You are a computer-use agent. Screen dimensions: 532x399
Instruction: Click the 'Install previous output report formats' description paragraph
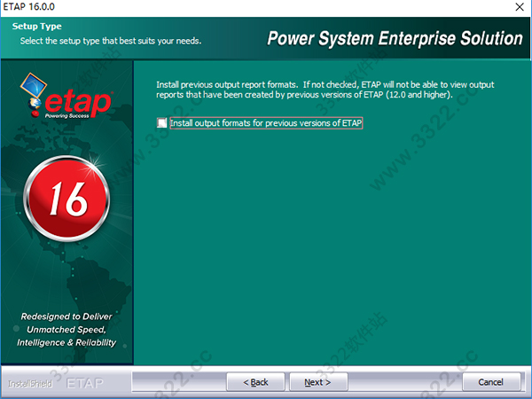pos(325,90)
